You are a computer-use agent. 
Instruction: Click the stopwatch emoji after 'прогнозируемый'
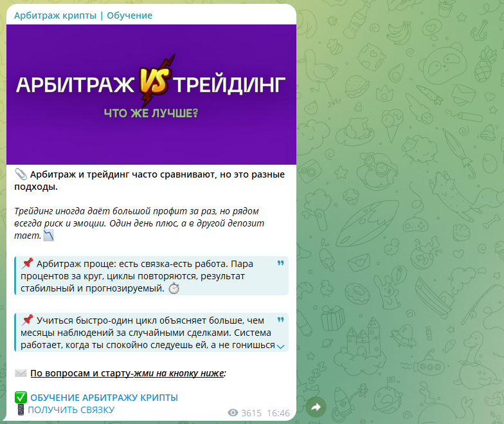[x=174, y=288]
